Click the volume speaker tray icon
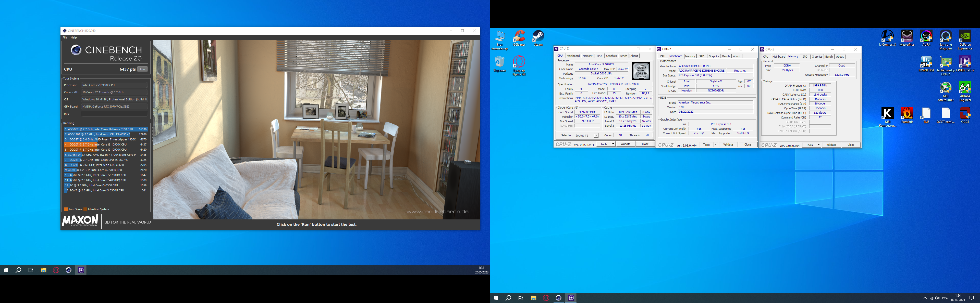Viewport: 980px width, 303px height. pyautogui.click(x=937, y=298)
